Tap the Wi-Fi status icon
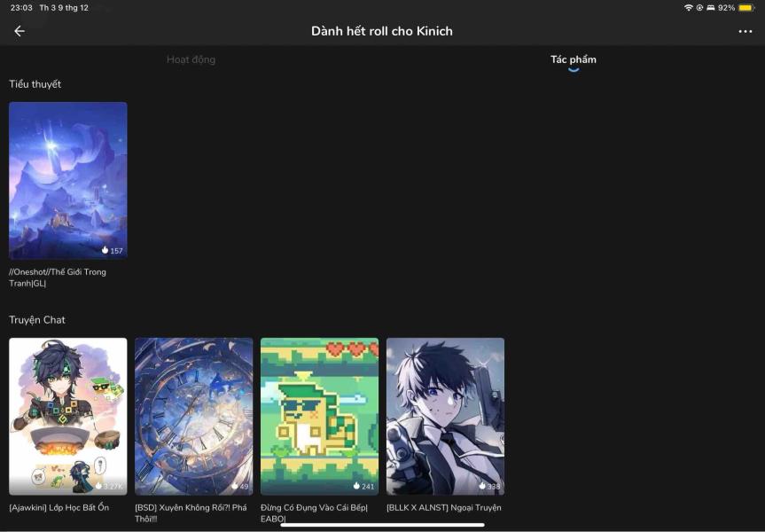The height and width of the screenshot is (532, 765). coord(689,7)
